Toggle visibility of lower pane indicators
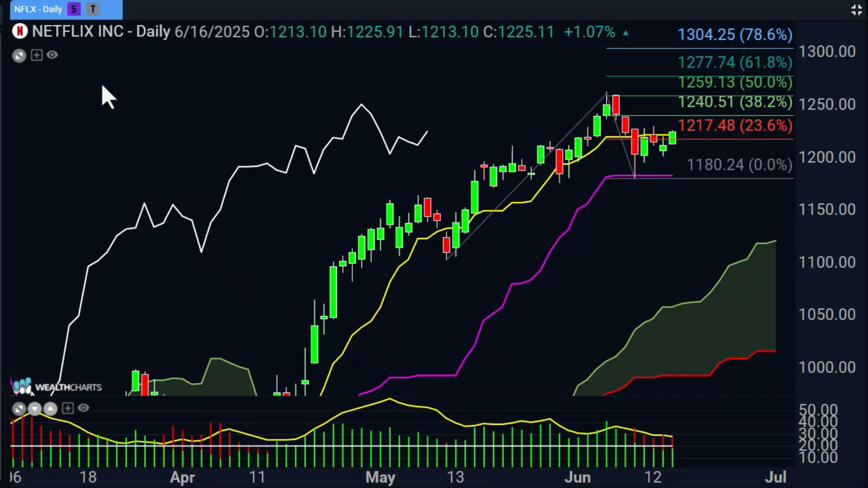868x488 pixels. coord(83,408)
